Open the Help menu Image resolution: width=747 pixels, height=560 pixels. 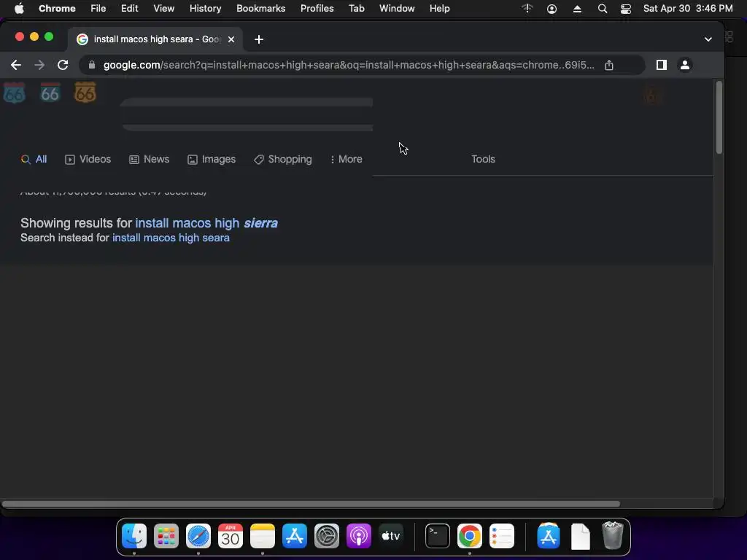coord(439,9)
